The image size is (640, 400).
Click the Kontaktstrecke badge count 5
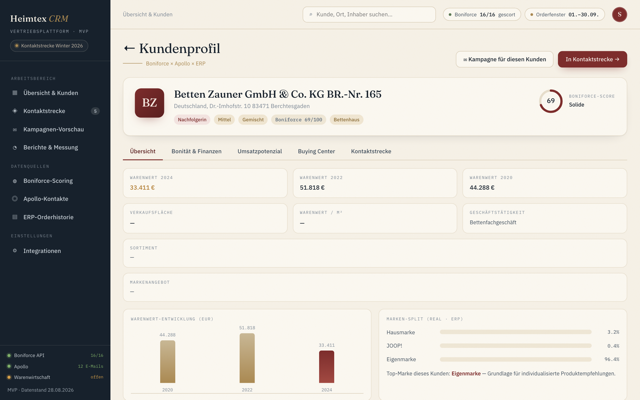(95, 111)
